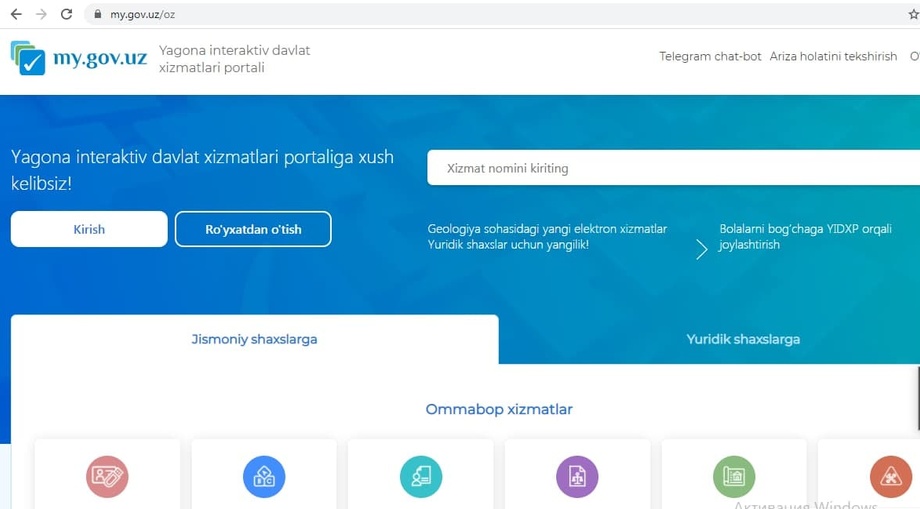Open the blue ABC blocks service icon
Screen dimensions: 920x509
tap(264, 477)
